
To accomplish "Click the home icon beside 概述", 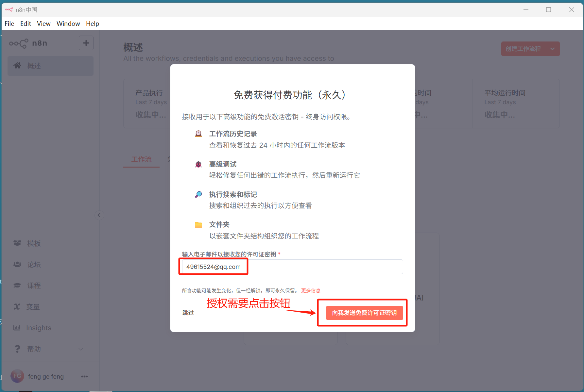I will pyautogui.click(x=17, y=66).
